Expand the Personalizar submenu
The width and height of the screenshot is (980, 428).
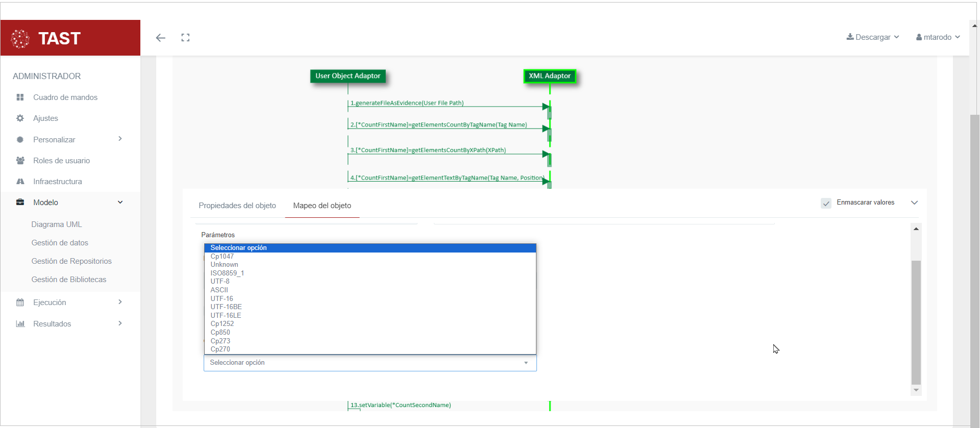(120, 139)
